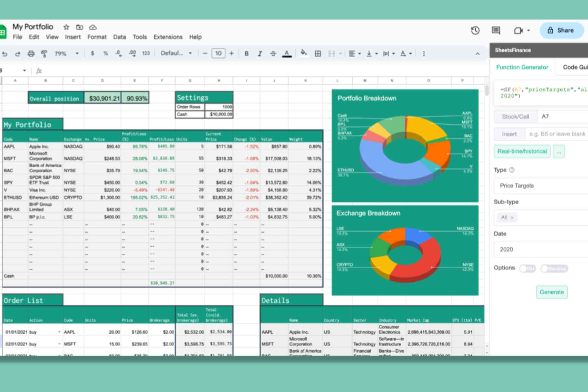Click the Insert cell input field
The height and width of the screenshot is (392, 588).
pyautogui.click(x=557, y=134)
